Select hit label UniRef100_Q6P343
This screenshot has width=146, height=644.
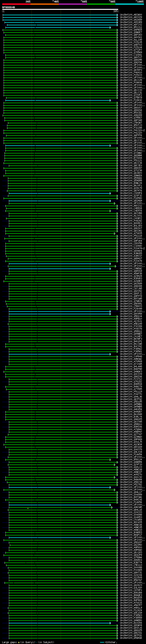tap(131, 35)
